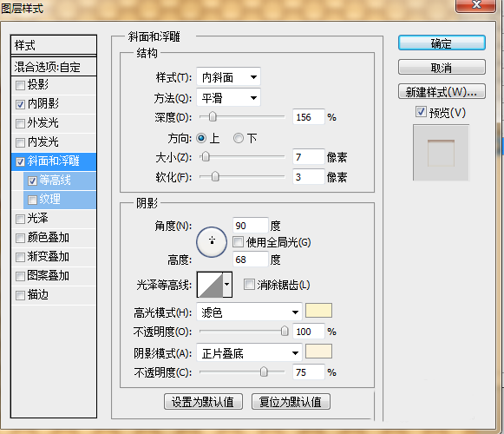The image size is (504, 434).
Task: Enable the 投影 drop shadow checkbox
Action: coord(20,85)
